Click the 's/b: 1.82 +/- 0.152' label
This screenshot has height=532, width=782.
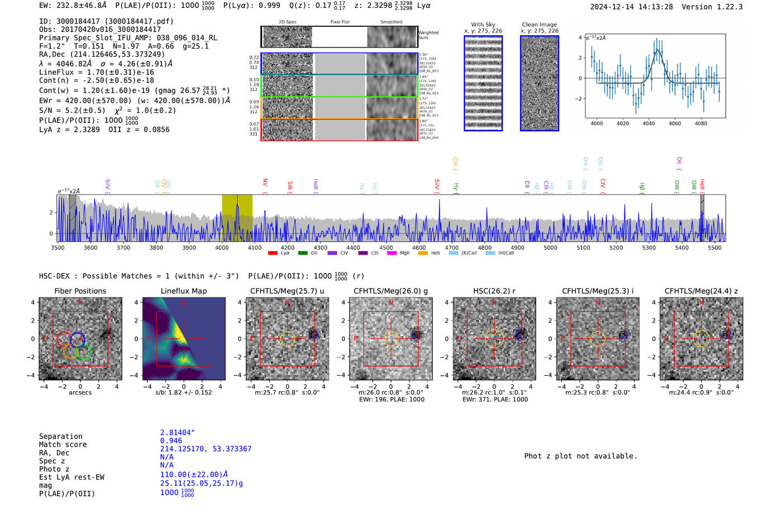pos(184,392)
